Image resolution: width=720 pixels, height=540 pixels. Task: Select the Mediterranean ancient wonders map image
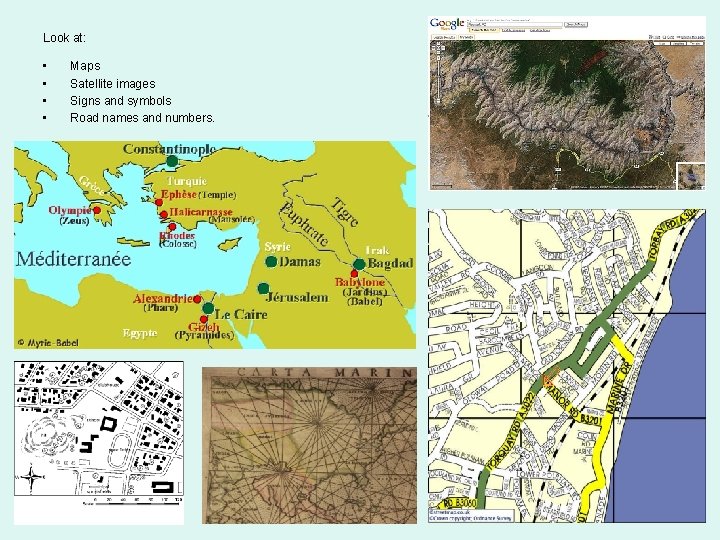[215, 245]
